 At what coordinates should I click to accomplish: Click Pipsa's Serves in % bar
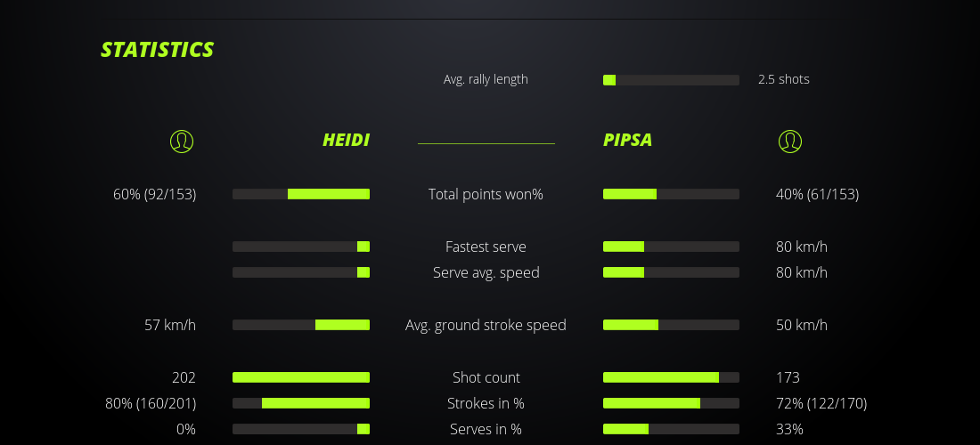[671, 429]
